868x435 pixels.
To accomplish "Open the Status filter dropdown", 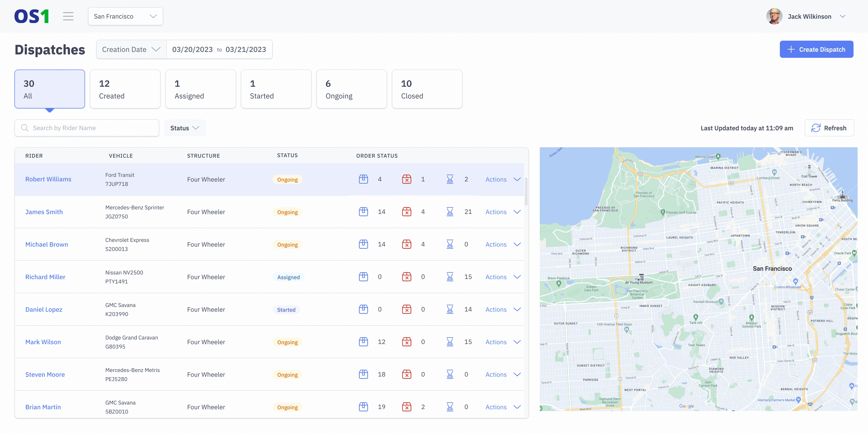I will pyautogui.click(x=185, y=128).
